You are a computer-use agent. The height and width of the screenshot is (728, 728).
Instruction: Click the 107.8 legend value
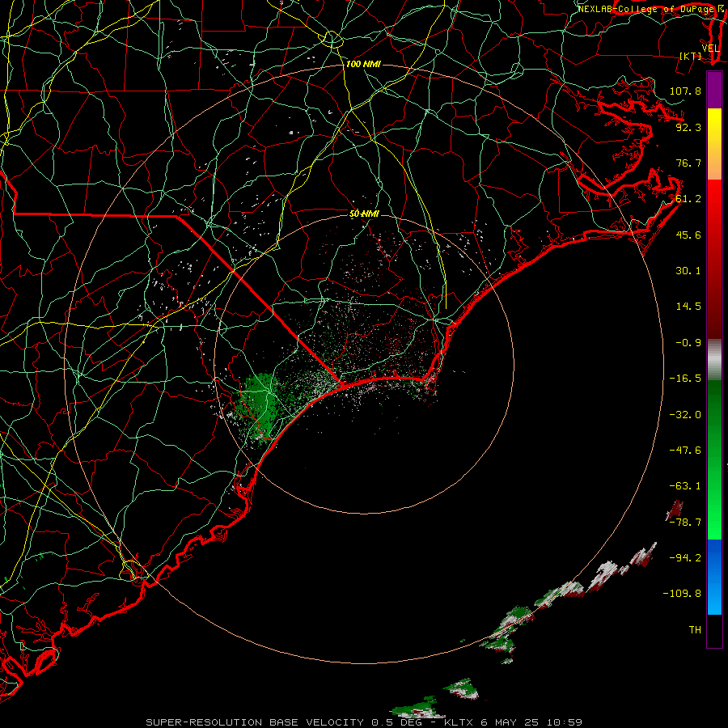tap(685, 91)
